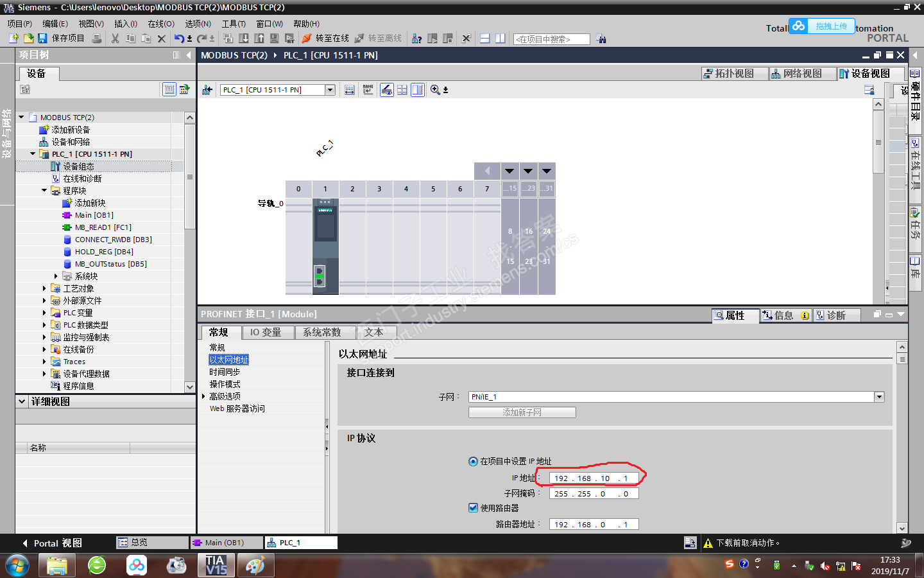Screen dimensions: 924x578
Task: Open the Paint app from the taskbar
Action: [255, 565]
